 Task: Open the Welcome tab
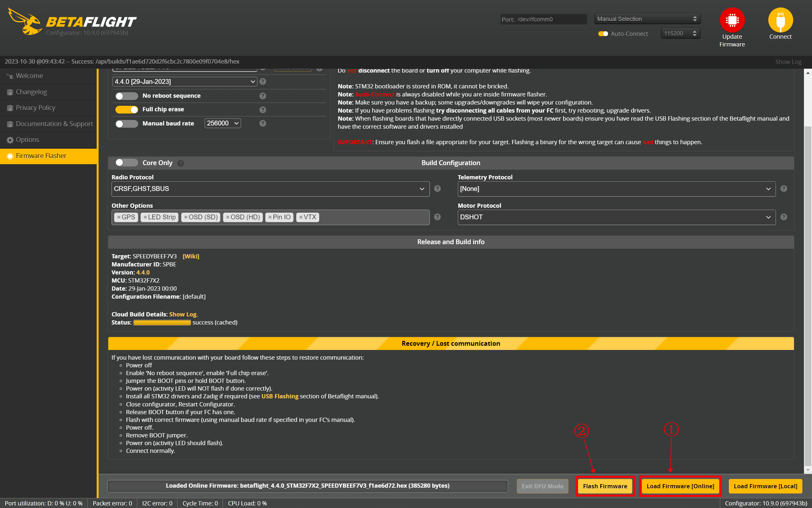(x=48, y=76)
